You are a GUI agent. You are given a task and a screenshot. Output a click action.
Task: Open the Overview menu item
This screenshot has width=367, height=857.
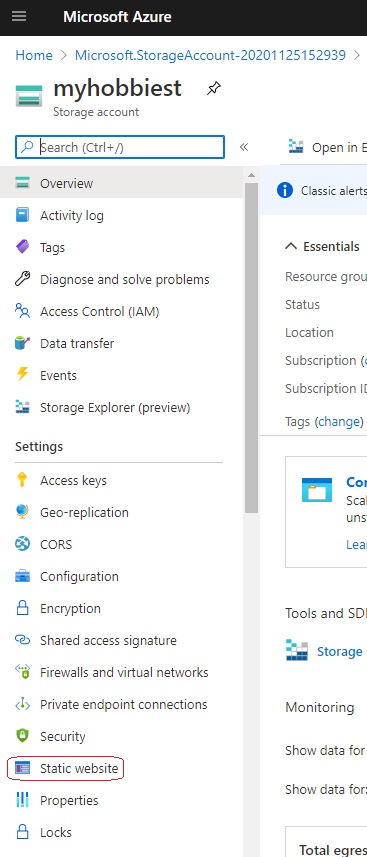121,183
